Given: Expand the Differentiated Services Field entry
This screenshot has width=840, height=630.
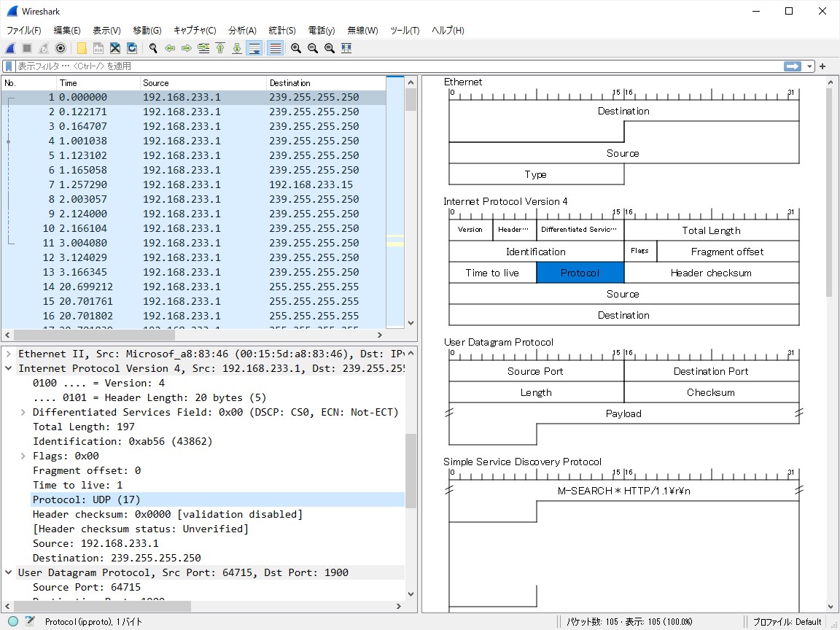Looking at the screenshot, I should click(x=22, y=412).
